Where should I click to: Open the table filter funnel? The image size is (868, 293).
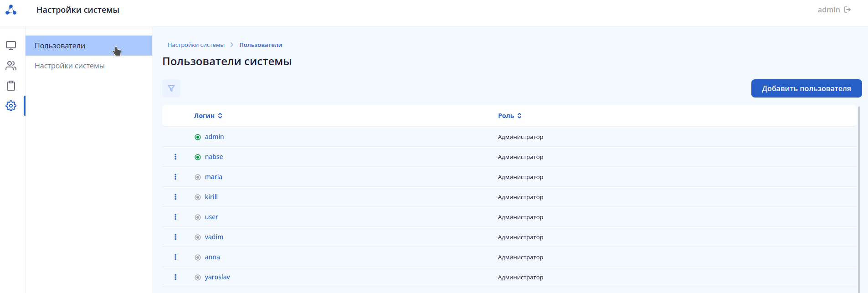pyautogui.click(x=171, y=88)
